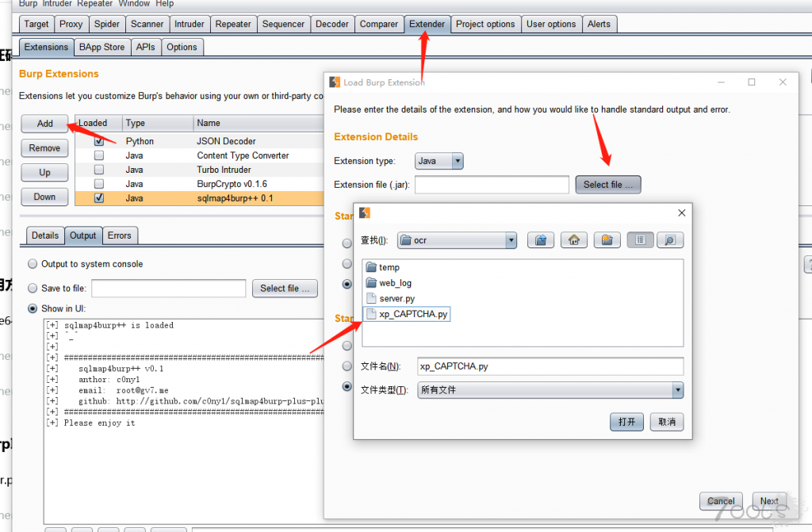Open the Options sub-tab of Extender
Viewport: 812px width, 532px height.
182,47
